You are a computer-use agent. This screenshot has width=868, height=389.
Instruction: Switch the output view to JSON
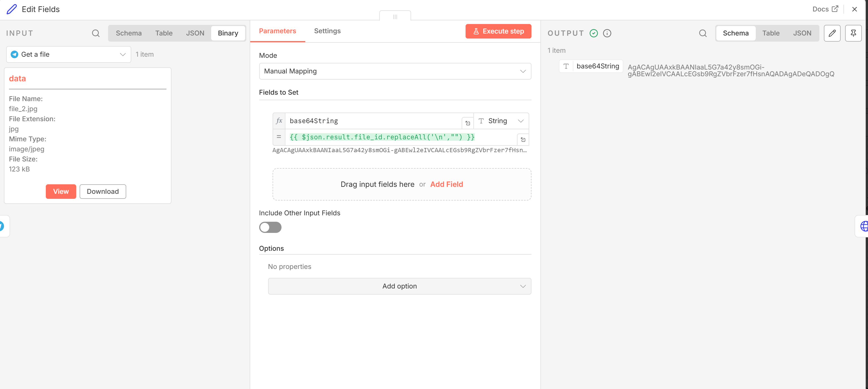coord(802,33)
